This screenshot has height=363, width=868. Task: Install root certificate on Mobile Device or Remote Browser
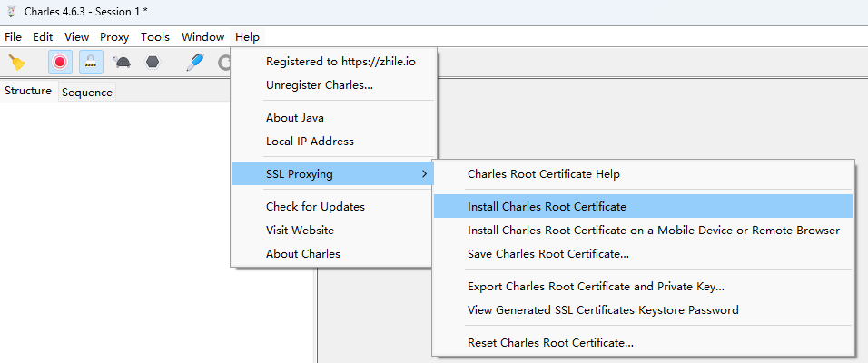coord(643,231)
